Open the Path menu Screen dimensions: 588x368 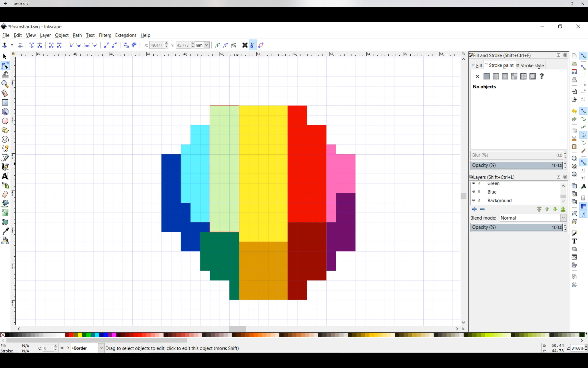(x=77, y=35)
